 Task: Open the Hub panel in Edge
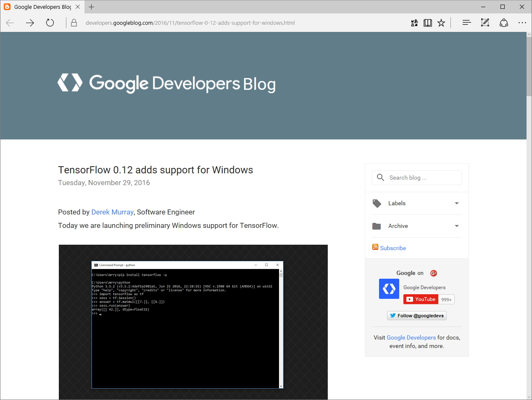[x=466, y=23]
